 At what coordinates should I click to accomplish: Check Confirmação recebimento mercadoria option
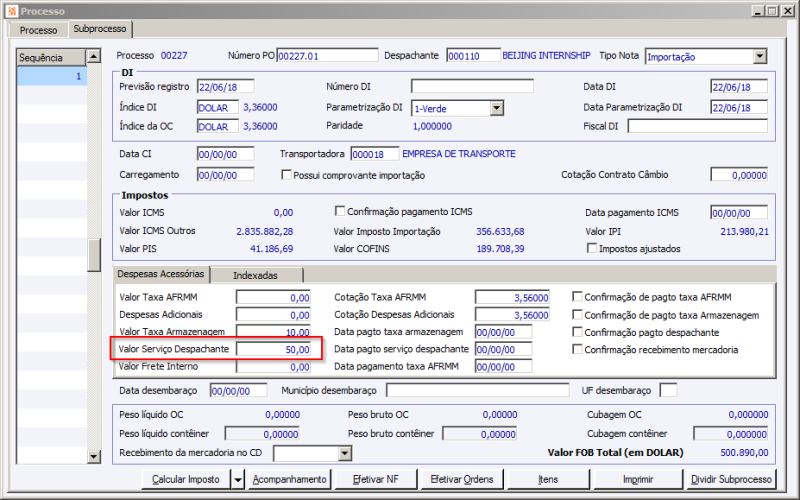click(577, 350)
